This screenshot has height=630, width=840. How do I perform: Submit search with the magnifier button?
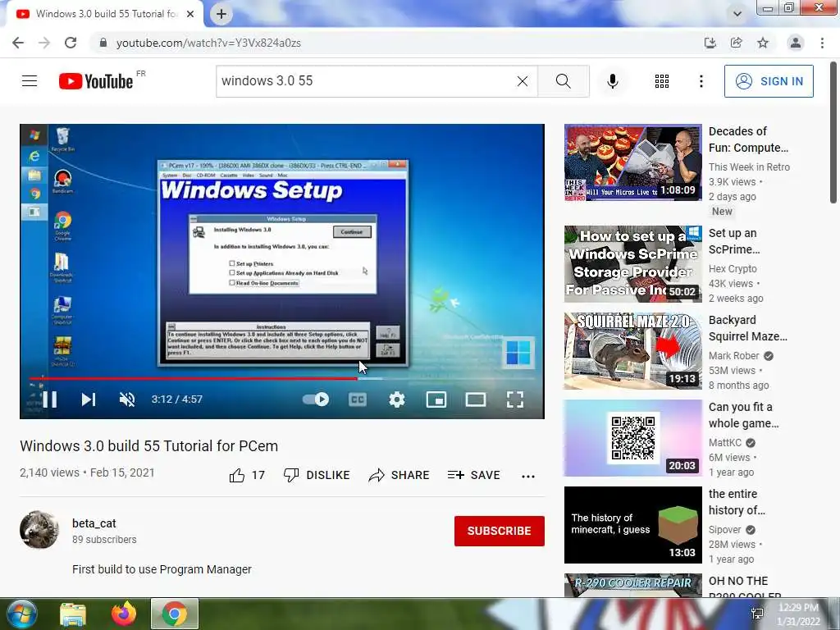pos(563,81)
